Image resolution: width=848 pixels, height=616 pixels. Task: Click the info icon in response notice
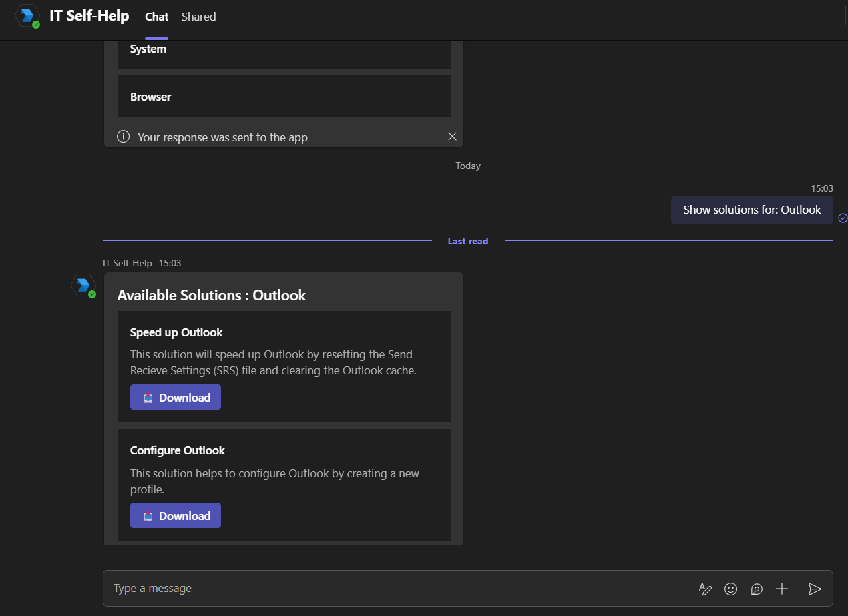coord(123,137)
